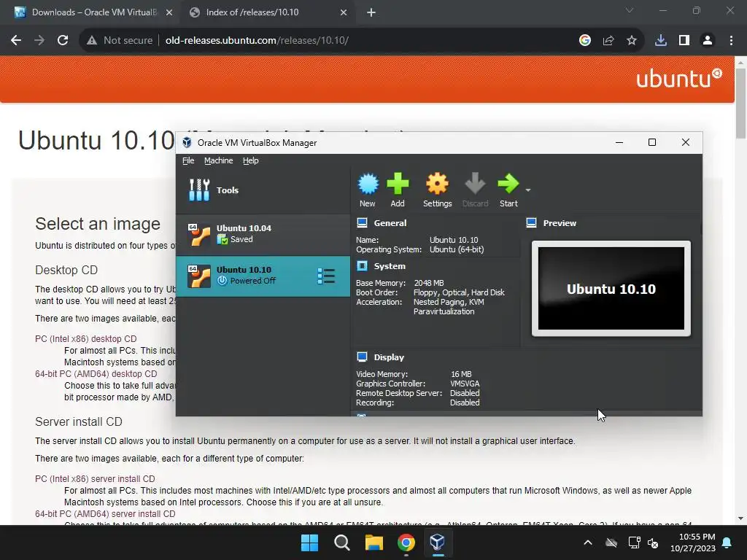Bookmark this page with the star icon
Image resolution: width=747 pixels, height=560 pixels.
coord(632,41)
